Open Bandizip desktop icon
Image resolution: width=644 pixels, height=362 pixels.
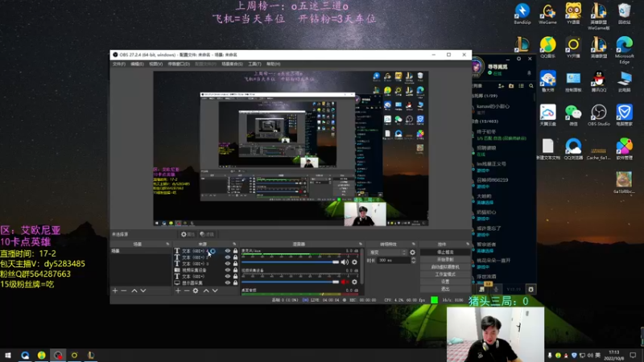point(522,14)
